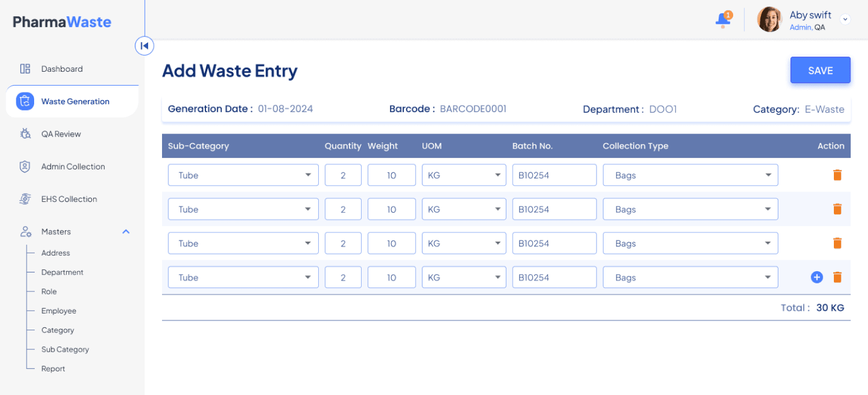Click the Department value DOO1
868x395 pixels.
663,109
